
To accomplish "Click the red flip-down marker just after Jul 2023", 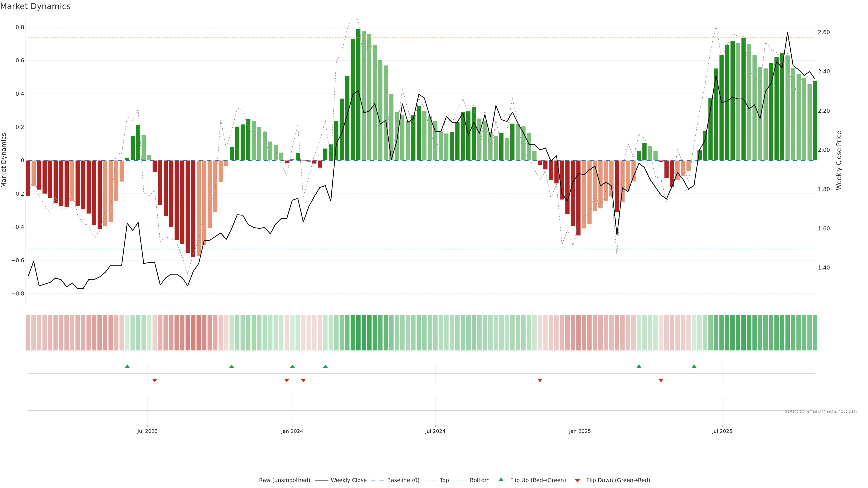I will (x=155, y=380).
